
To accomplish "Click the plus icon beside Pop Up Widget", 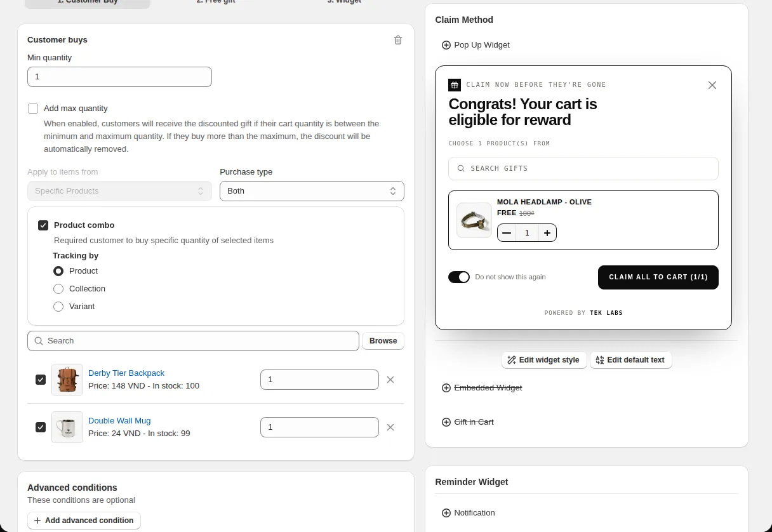I will coord(446,45).
